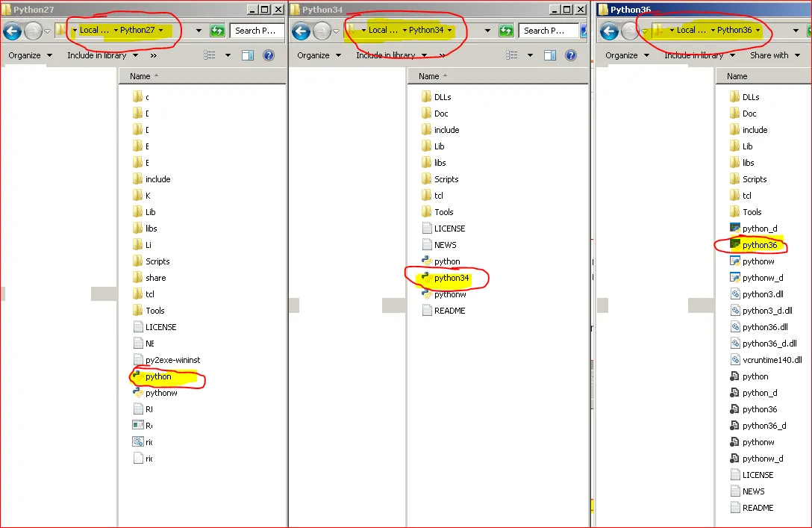The image size is (812, 528).
Task: Expand toolbar overflow chevron in Python27 window
Action: pos(153,55)
